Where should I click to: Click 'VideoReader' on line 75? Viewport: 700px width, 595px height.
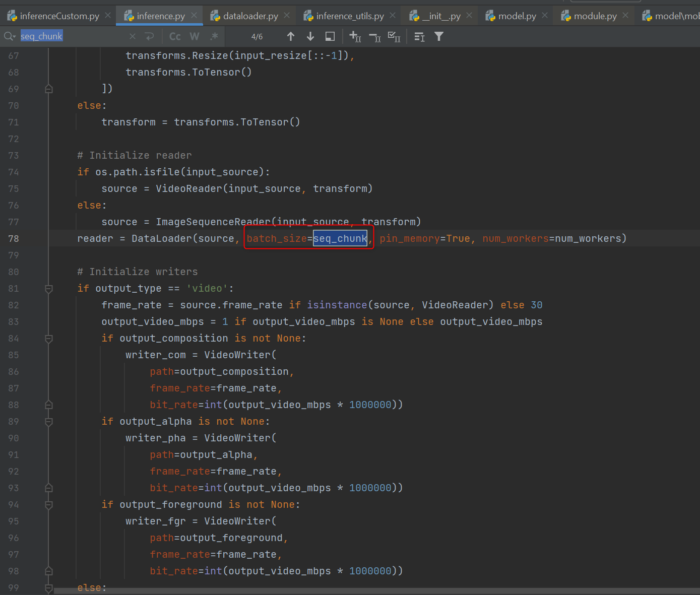coord(189,188)
